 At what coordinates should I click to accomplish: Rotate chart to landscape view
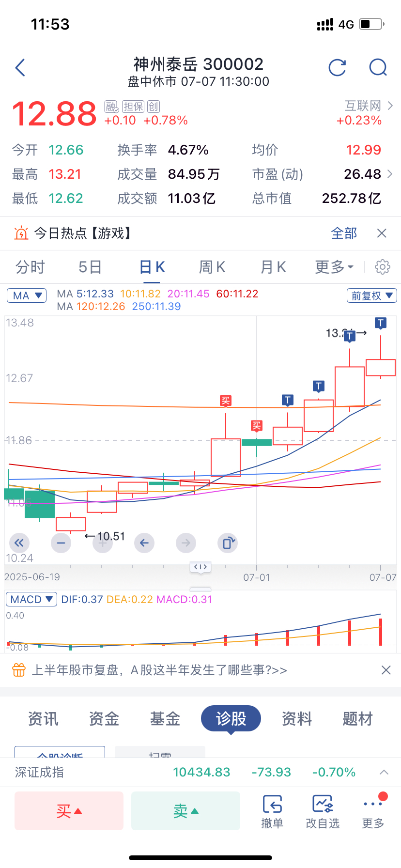228,543
